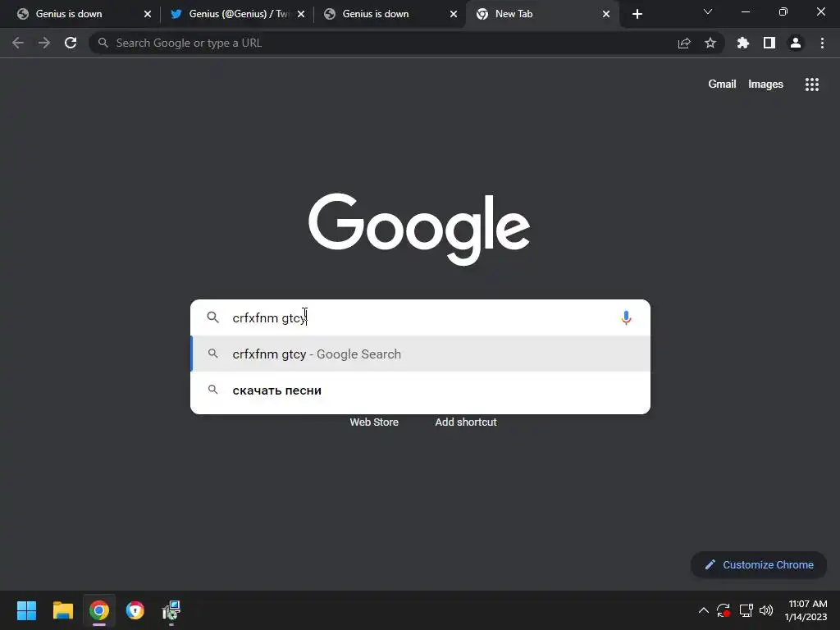Viewport: 840px width, 630px height.
Task: Open Images link
Action: pos(765,84)
